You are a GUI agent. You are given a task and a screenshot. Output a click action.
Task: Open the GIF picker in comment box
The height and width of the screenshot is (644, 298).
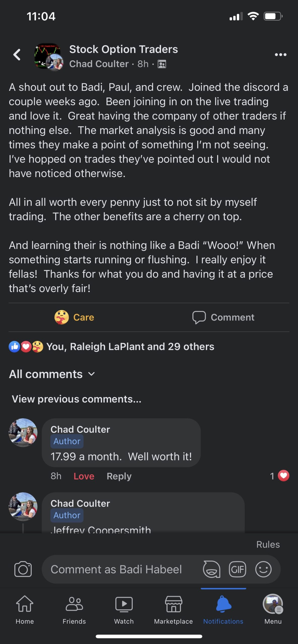237,569
